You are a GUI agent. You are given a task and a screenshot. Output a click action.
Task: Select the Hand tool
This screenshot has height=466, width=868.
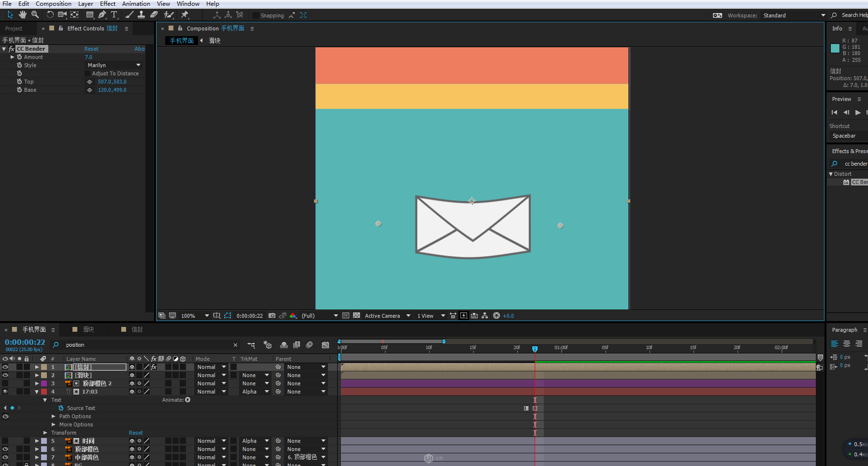click(23, 15)
